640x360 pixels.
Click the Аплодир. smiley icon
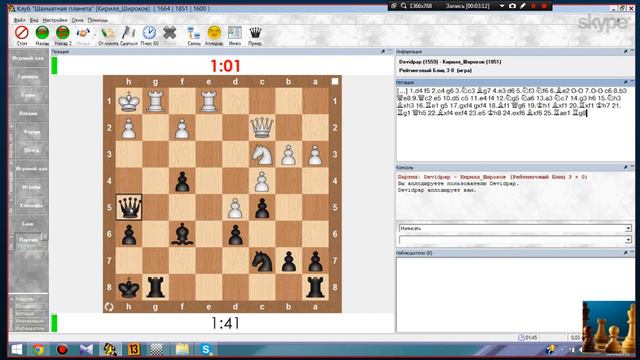coord(214,33)
